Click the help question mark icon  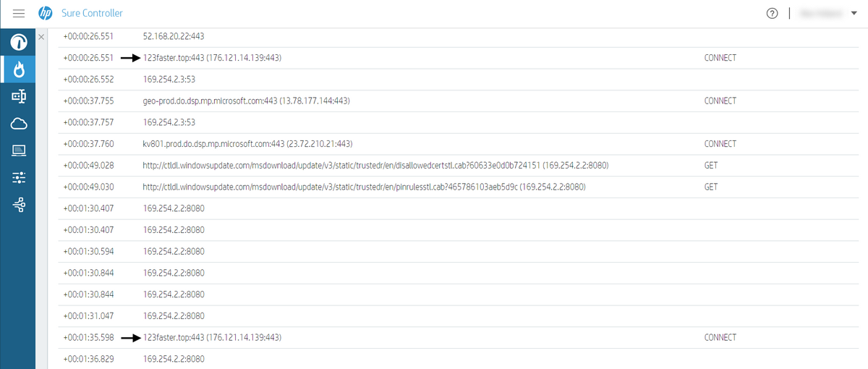[772, 13]
